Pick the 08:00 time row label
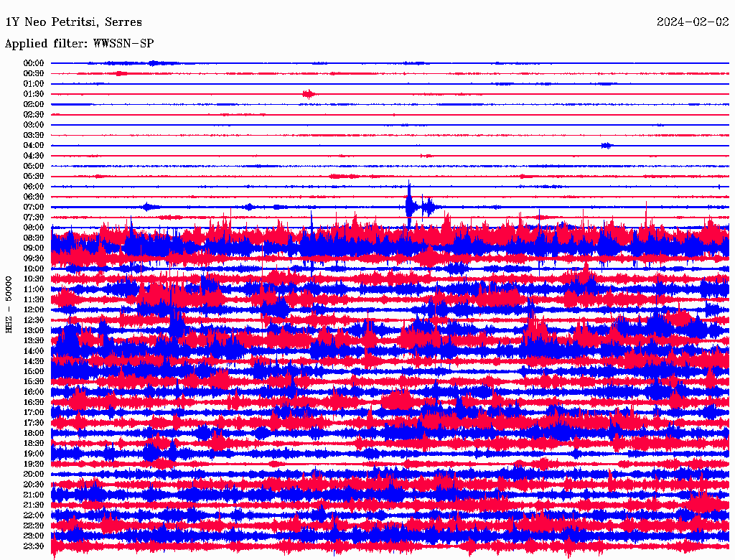The image size is (735, 560). pyautogui.click(x=34, y=228)
